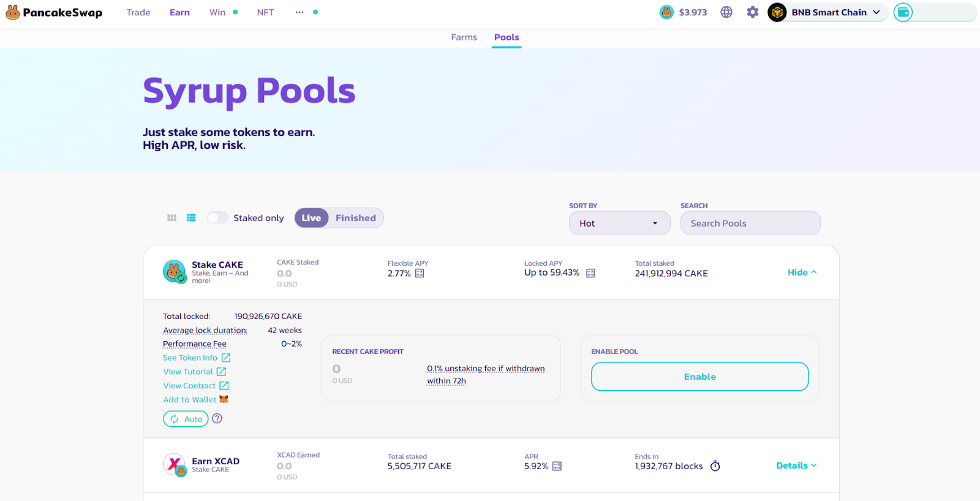The width and height of the screenshot is (980, 501).
Task: Click View Tutorial external link icon
Action: (x=221, y=372)
